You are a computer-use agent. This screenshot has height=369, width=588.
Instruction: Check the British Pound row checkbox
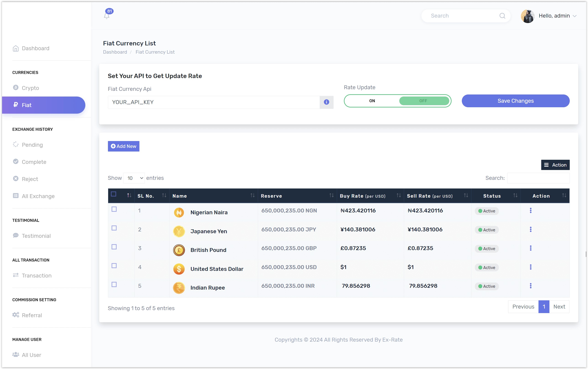(x=114, y=247)
